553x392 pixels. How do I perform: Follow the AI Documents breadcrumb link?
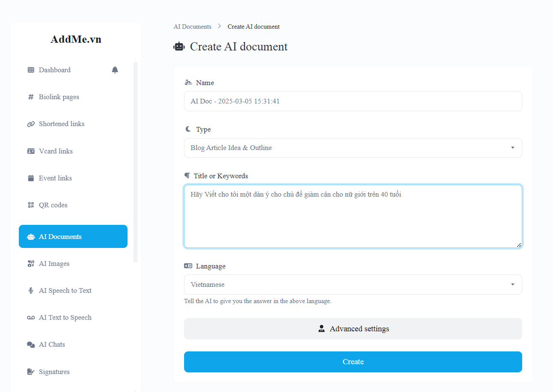(192, 27)
